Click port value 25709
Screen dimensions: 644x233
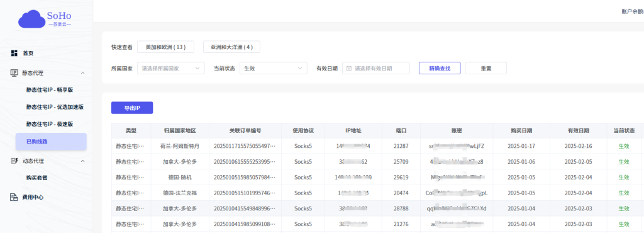[401, 161]
